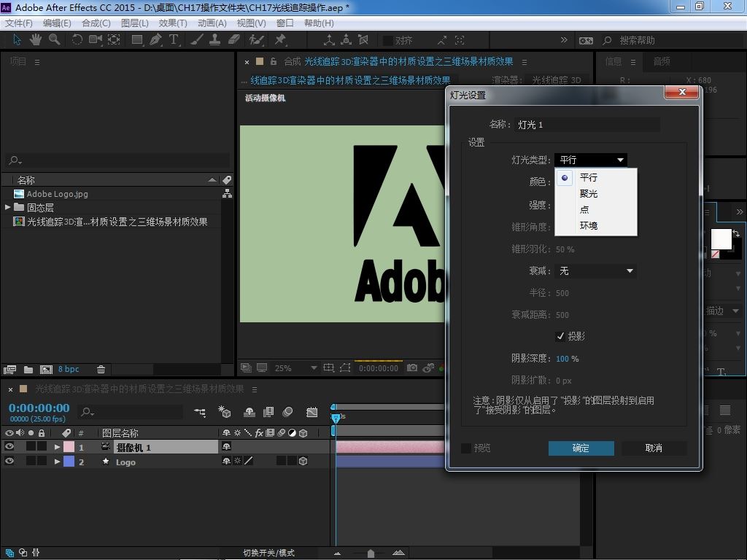
Task: Expand hidden toolbar items chevron
Action: (x=564, y=40)
